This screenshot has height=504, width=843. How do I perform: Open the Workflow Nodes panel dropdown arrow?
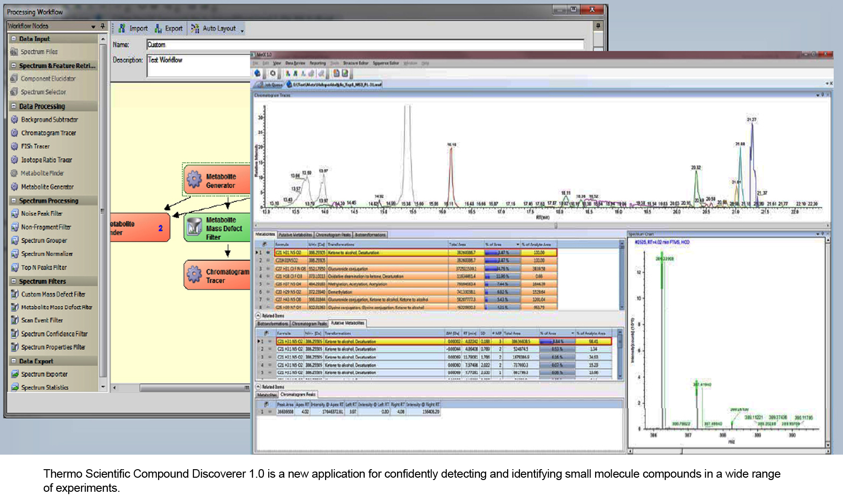93,26
